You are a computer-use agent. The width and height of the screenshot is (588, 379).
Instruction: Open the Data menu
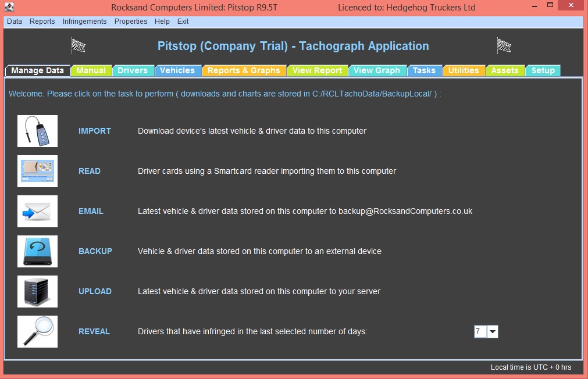tap(15, 22)
